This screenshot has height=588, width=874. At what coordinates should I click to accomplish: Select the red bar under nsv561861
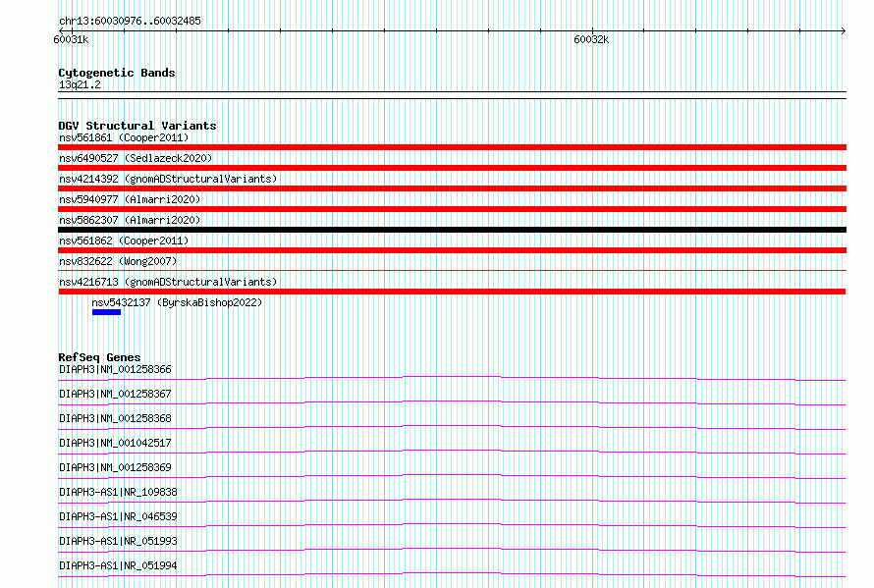point(452,147)
